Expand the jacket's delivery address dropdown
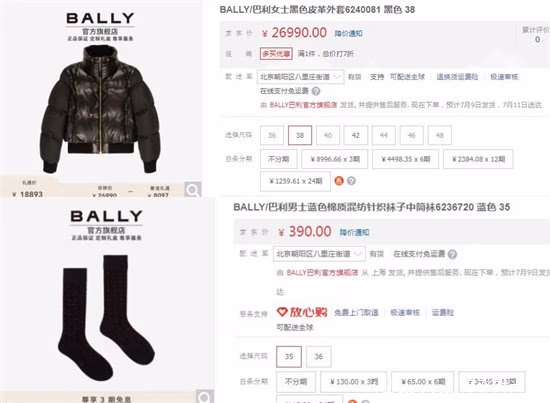Screen dimensions: 550x403 pos(300,76)
